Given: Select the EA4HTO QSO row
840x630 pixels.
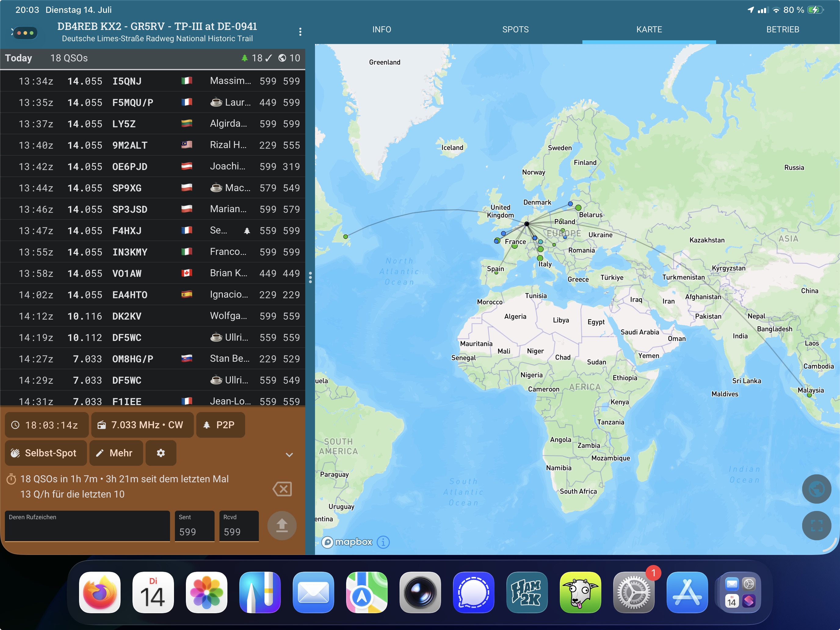Looking at the screenshot, I should pyautogui.click(x=153, y=295).
